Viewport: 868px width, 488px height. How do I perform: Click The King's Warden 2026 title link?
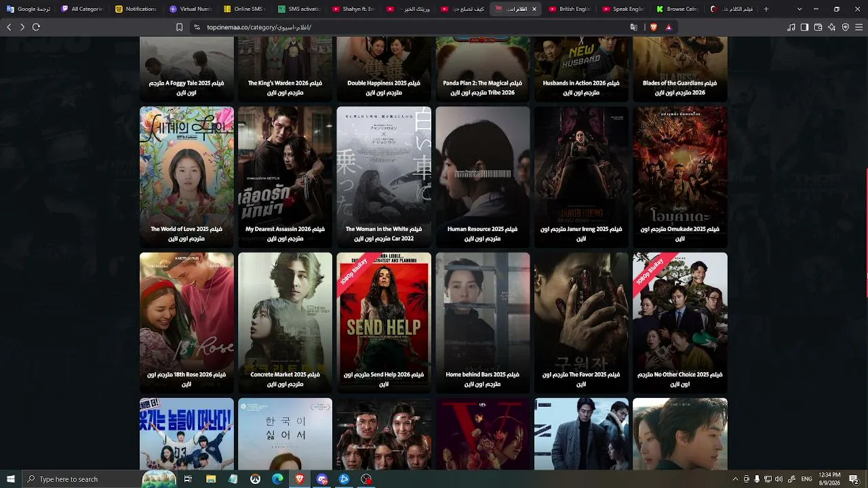click(285, 87)
